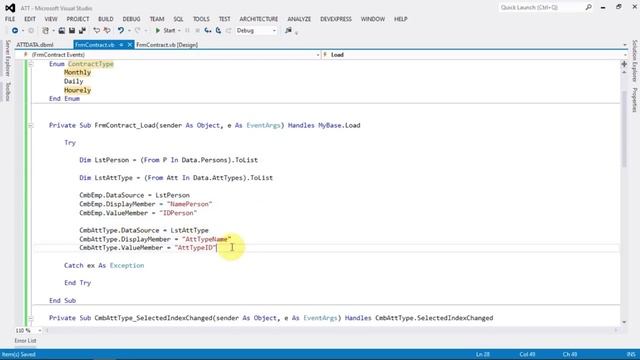This screenshot has width=640, height=360.
Task: Click the Find in Files toolbar icon
Action: click(289, 31)
